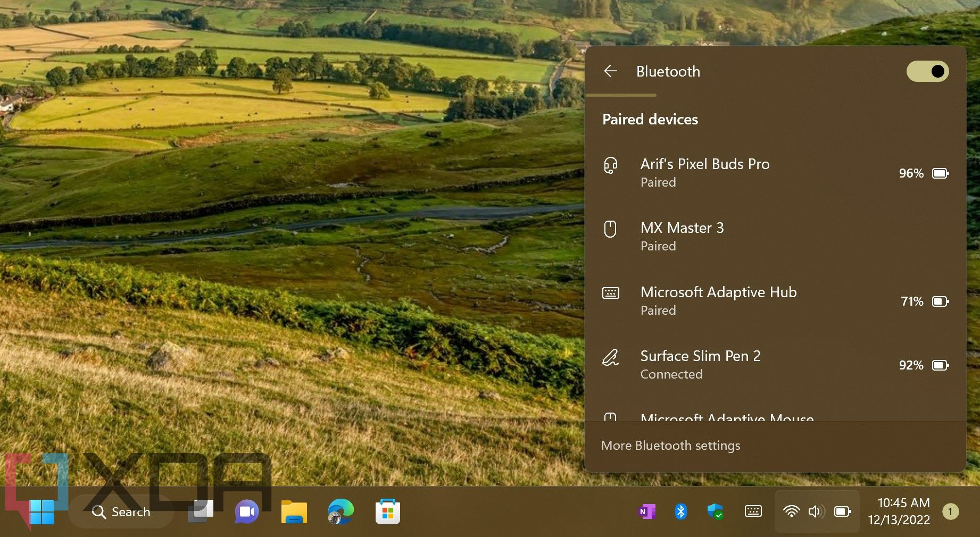980x537 pixels.
Task: Open More Bluetooth settings
Action: click(x=670, y=446)
